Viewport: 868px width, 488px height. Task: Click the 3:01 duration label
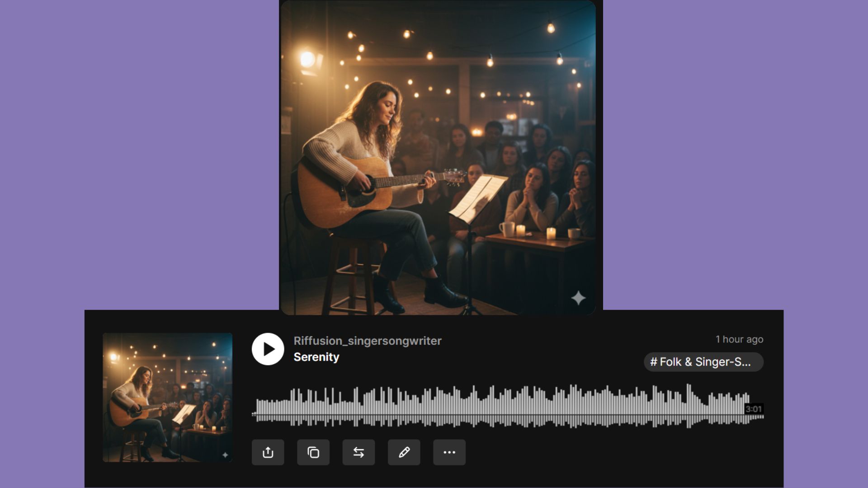tap(753, 409)
